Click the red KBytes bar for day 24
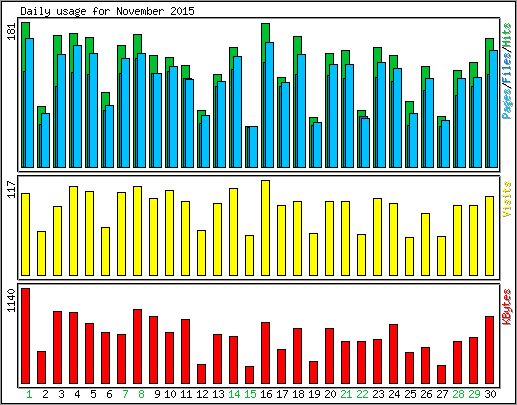Image resolution: width=517 pixels, height=405 pixels. tap(394, 354)
